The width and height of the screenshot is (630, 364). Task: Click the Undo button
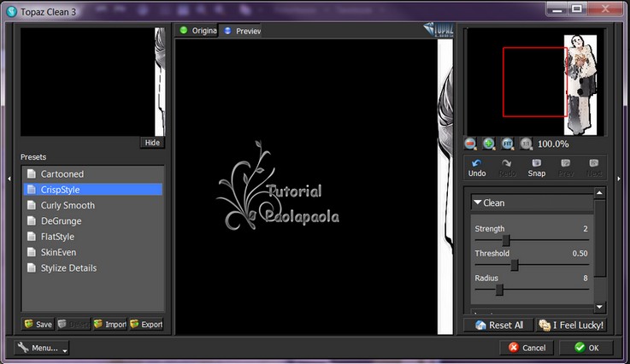477,168
